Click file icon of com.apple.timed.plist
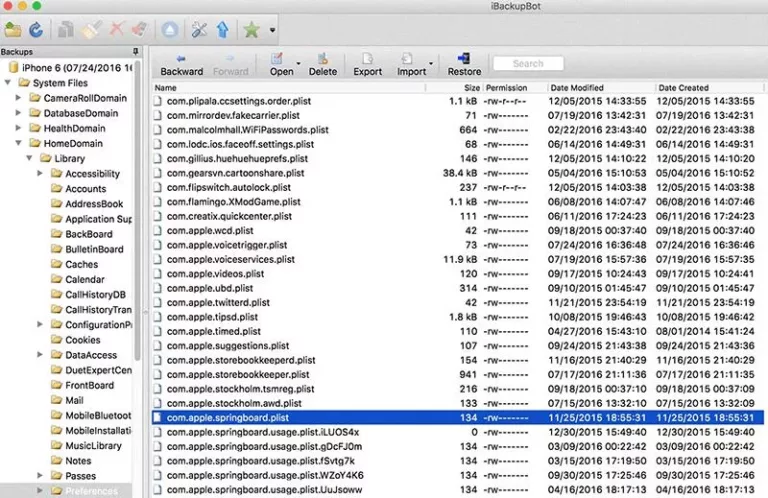 coord(157,332)
